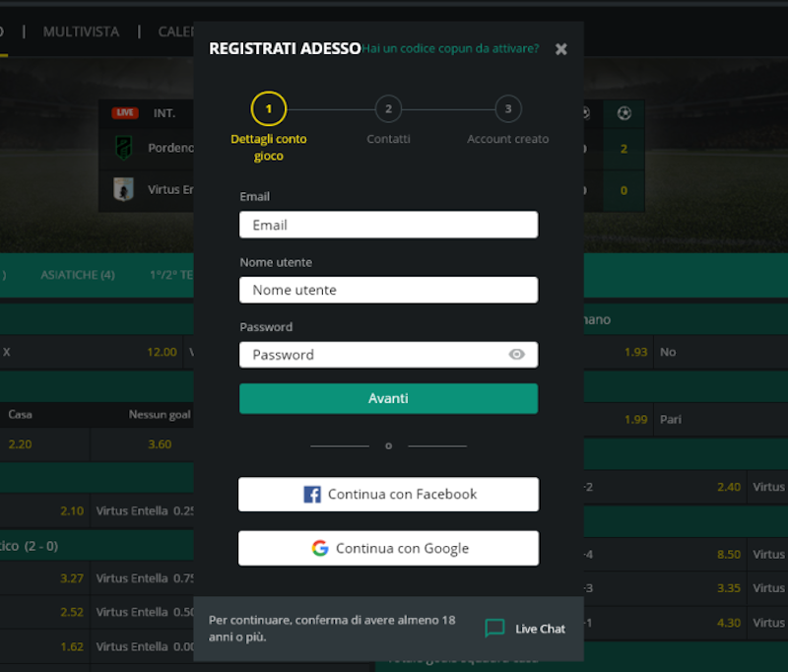Viewport: 788px width, 672px height.
Task: Click the Password input field
Action: 374,355
